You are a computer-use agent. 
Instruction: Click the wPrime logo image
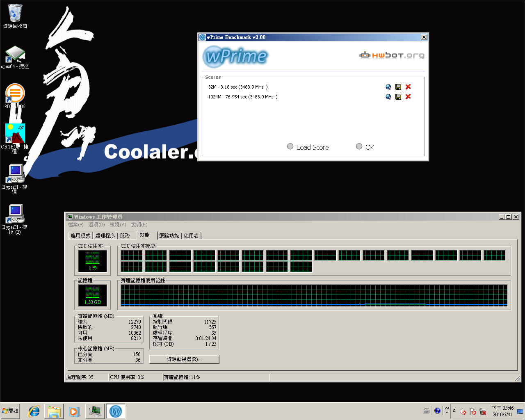[x=235, y=56]
